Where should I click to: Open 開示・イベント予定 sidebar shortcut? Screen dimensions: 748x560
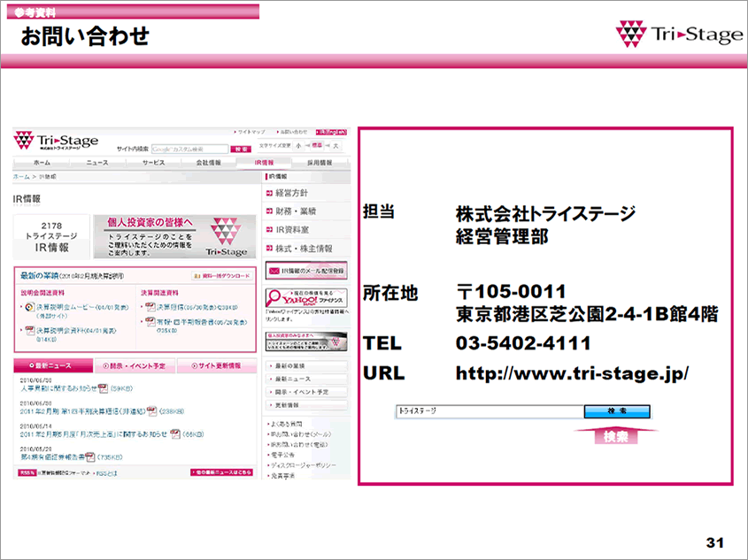point(307,392)
